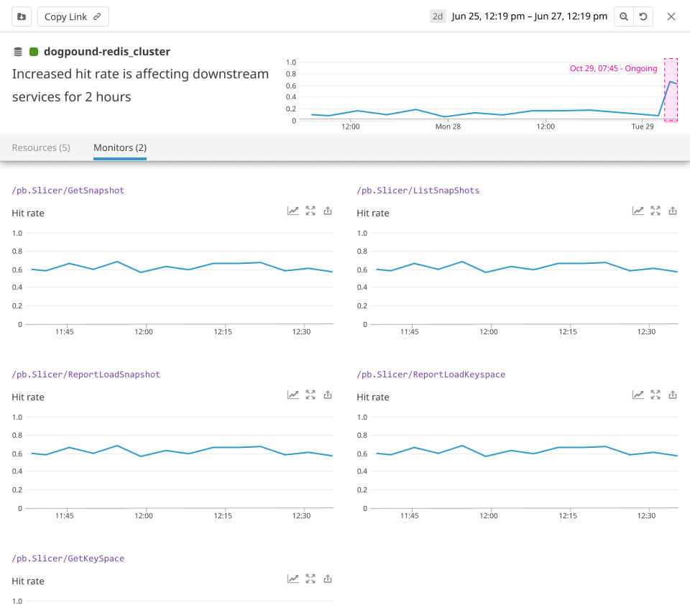Image resolution: width=690 pixels, height=616 pixels.
Task: Open the 2d time range selector
Action: click(x=438, y=17)
